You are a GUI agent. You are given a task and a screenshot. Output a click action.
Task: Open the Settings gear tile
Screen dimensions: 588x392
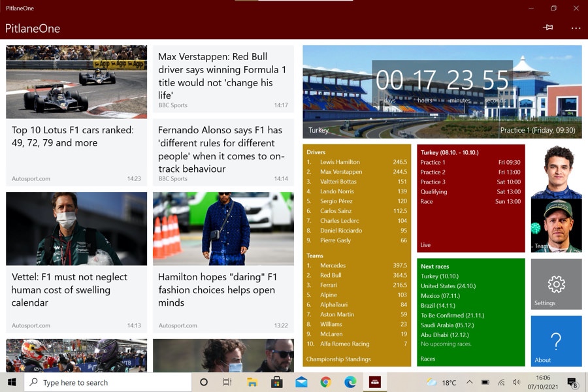click(x=556, y=284)
